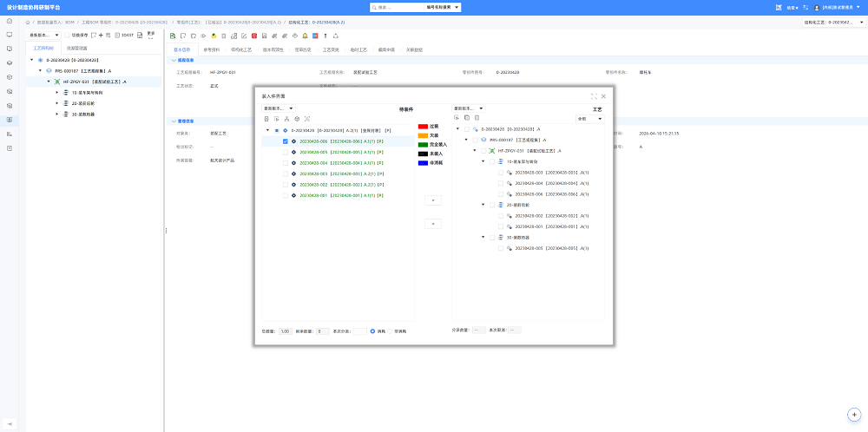The width and height of the screenshot is (868, 432).
Task: Click the fullscreen icon of the 装入件 dialog
Action: pyautogui.click(x=594, y=95)
